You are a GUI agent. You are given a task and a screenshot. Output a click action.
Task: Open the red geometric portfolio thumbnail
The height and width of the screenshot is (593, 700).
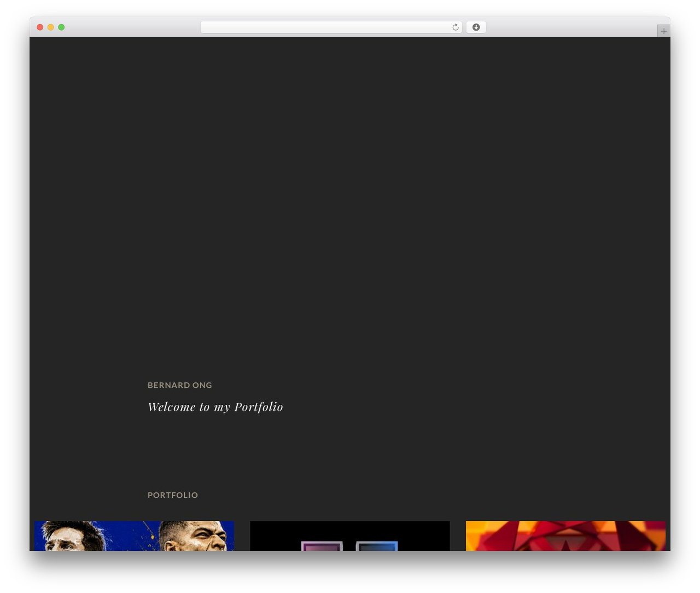pyautogui.click(x=565, y=536)
